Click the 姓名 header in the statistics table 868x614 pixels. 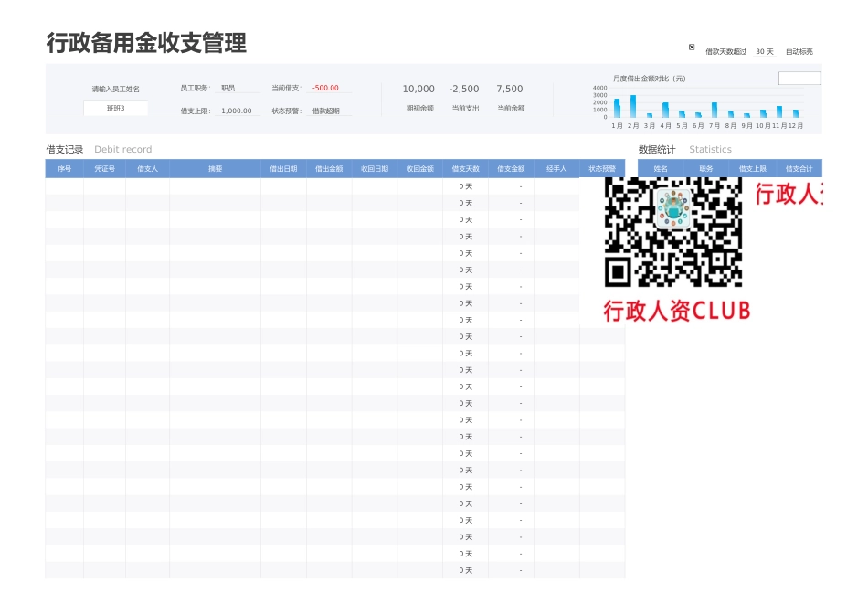661,168
